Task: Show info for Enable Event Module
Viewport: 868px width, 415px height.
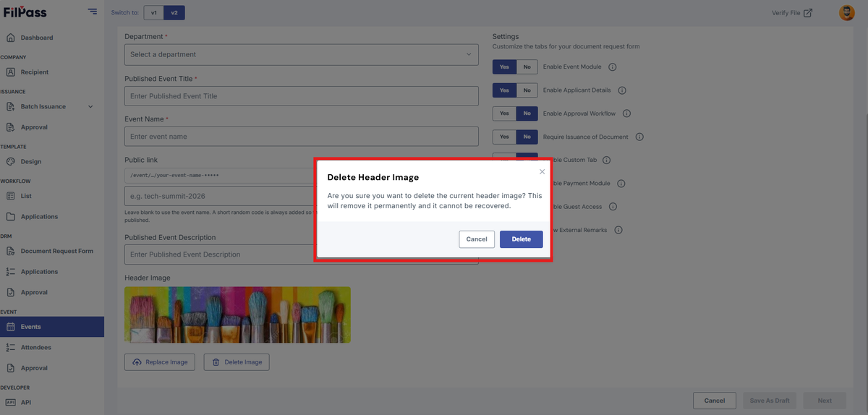Action: 612,67
